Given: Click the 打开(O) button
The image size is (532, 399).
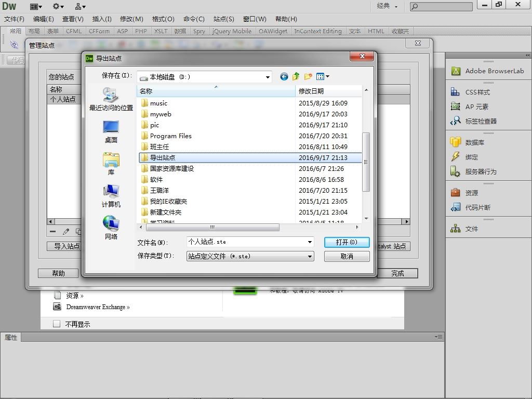Looking at the screenshot, I should [347, 242].
